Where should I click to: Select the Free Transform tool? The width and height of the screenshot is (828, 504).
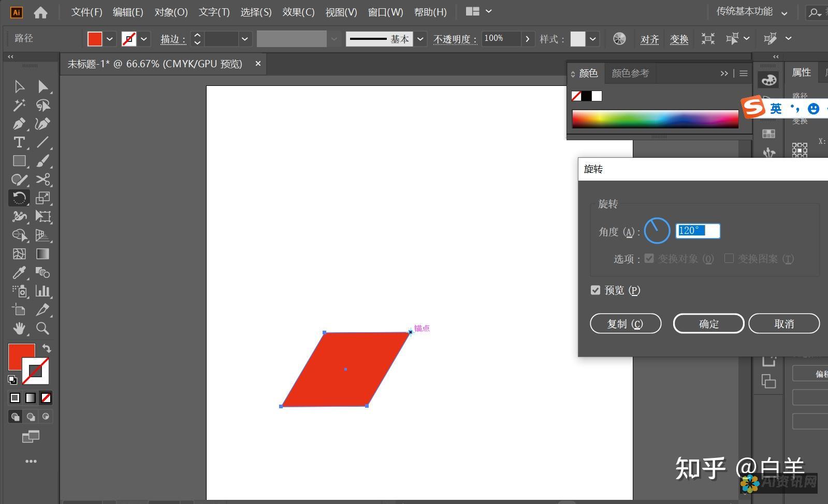coord(43,217)
